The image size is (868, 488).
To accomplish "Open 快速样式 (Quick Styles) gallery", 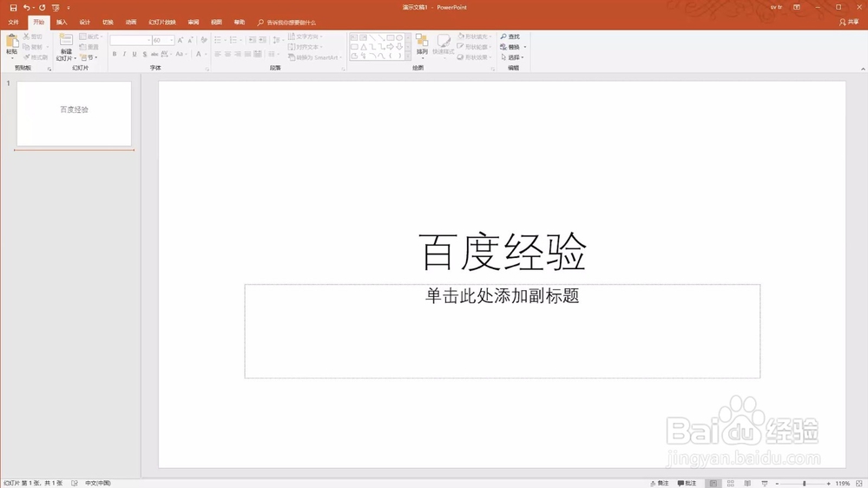I will [x=444, y=46].
